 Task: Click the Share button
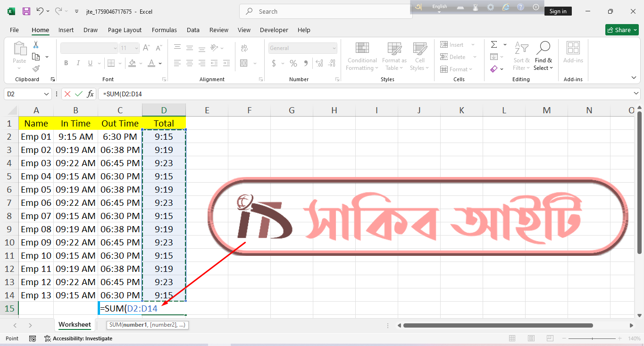[622, 30]
